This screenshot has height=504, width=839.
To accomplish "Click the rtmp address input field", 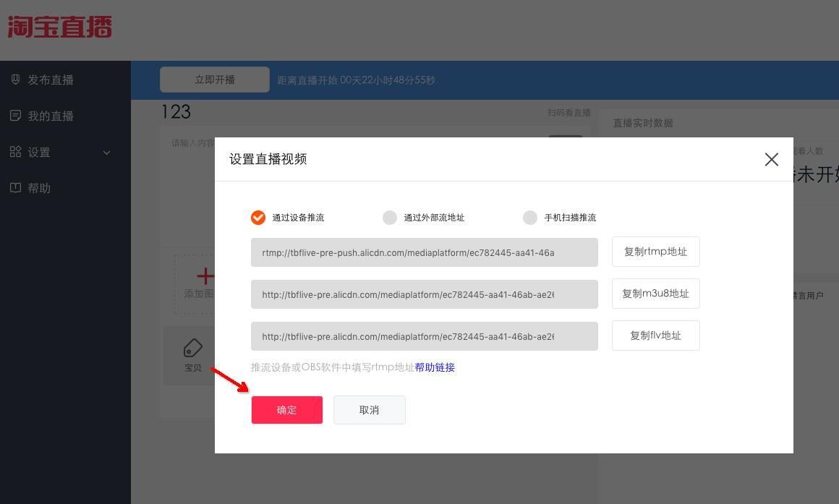I will 425,252.
